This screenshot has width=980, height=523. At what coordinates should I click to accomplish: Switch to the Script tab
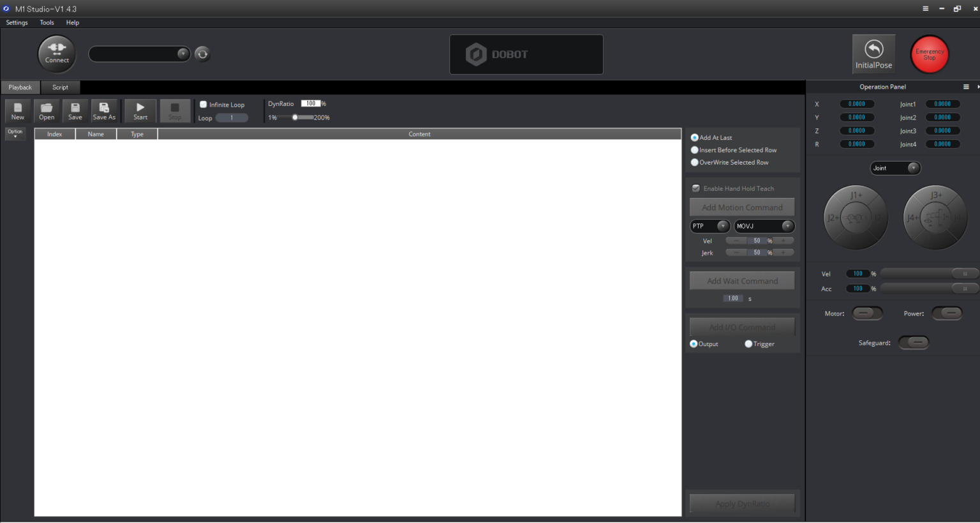[60, 87]
